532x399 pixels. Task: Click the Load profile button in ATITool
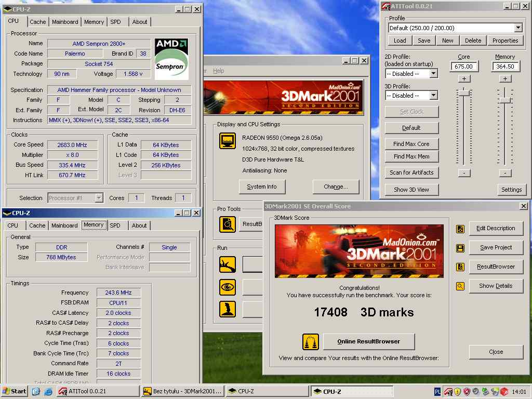(400, 41)
